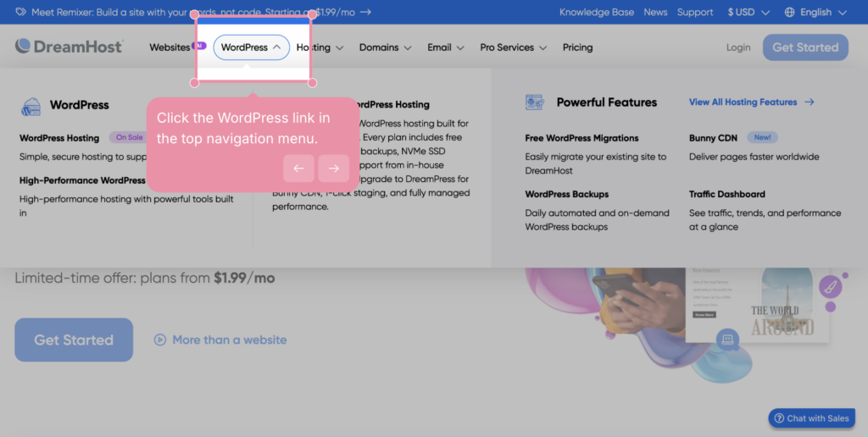Image resolution: width=868 pixels, height=437 pixels.
Task: Click the Login link
Action: [738, 47]
